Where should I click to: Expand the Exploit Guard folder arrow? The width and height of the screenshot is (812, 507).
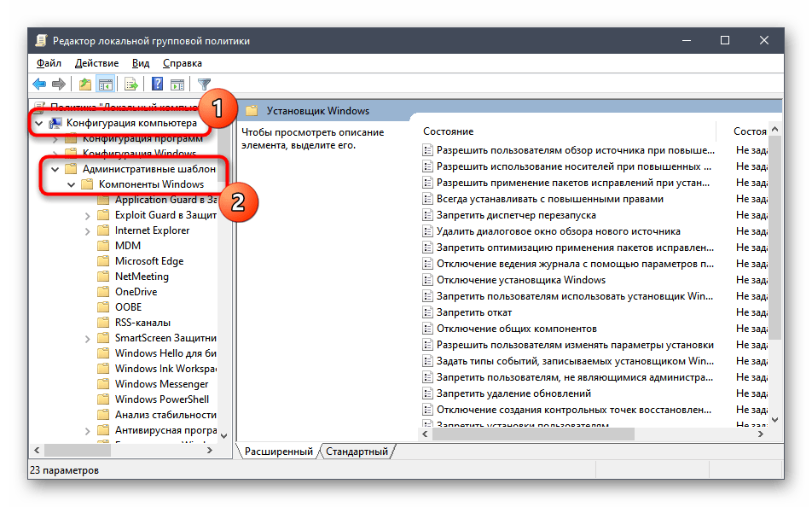coord(88,215)
